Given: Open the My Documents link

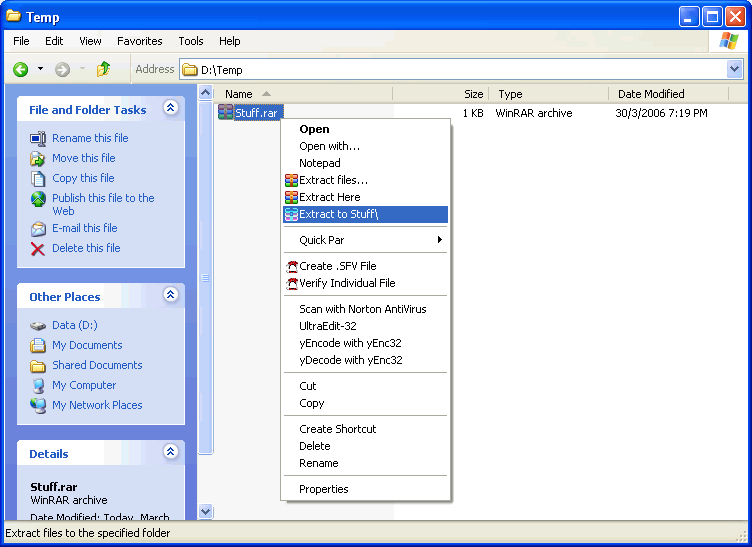Looking at the screenshot, I should 87,345.
